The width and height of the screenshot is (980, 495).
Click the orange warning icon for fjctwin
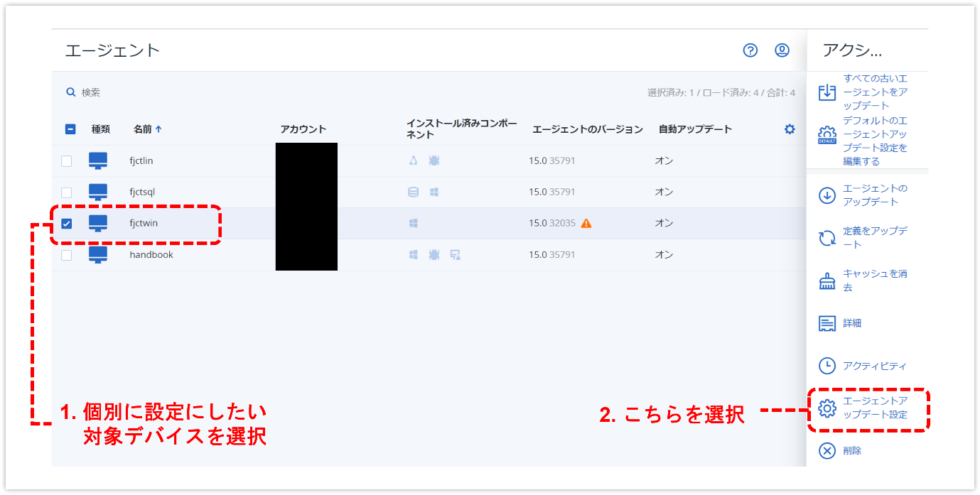[586, 223]
